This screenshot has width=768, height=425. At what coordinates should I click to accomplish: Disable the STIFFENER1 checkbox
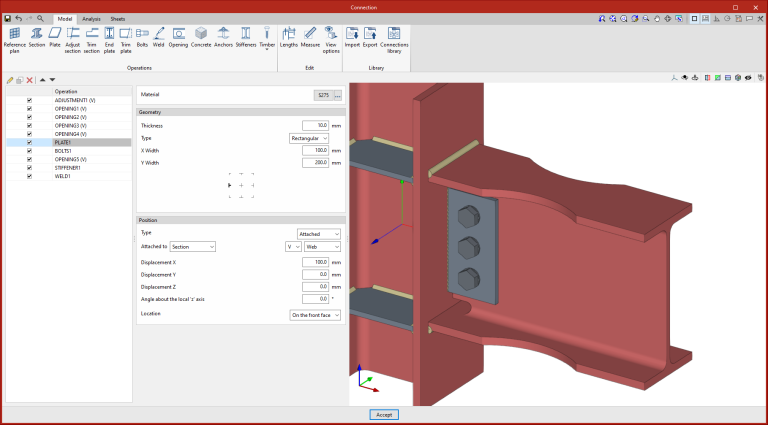pos(29,168)
